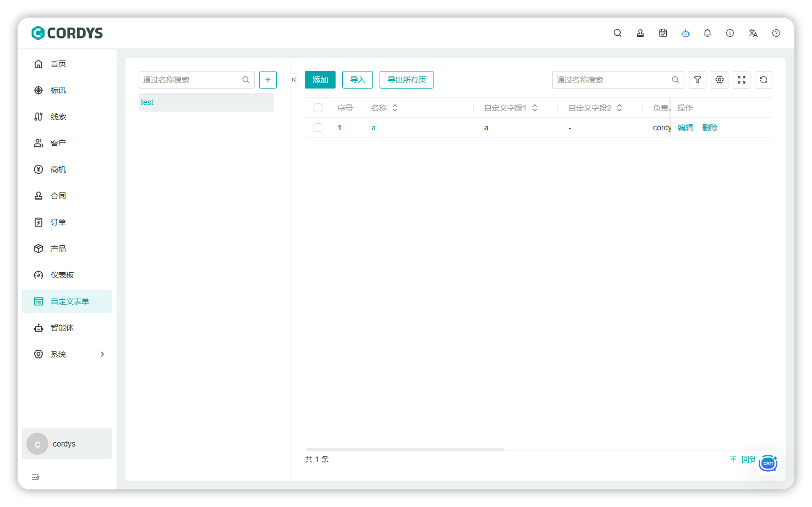Go to 首页 in sidebar

(x=67, y=64)
